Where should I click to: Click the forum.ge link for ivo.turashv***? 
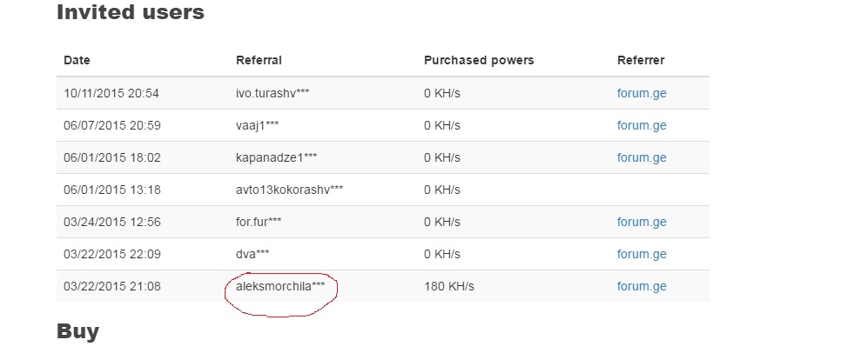642,93
